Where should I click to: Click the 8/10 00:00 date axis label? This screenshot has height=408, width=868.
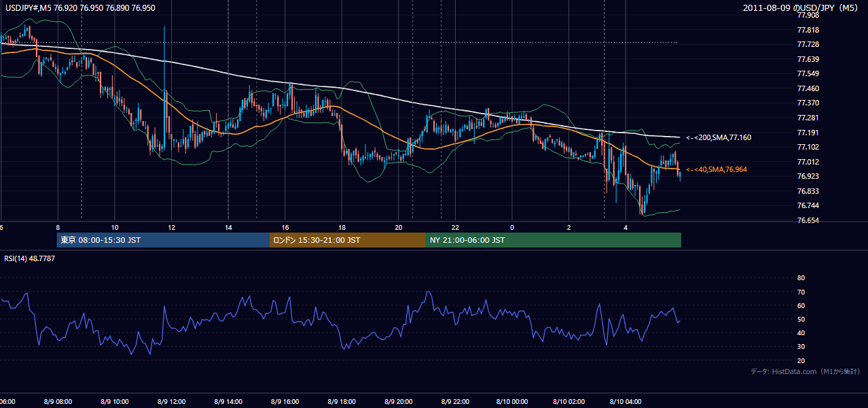point(512,401)
